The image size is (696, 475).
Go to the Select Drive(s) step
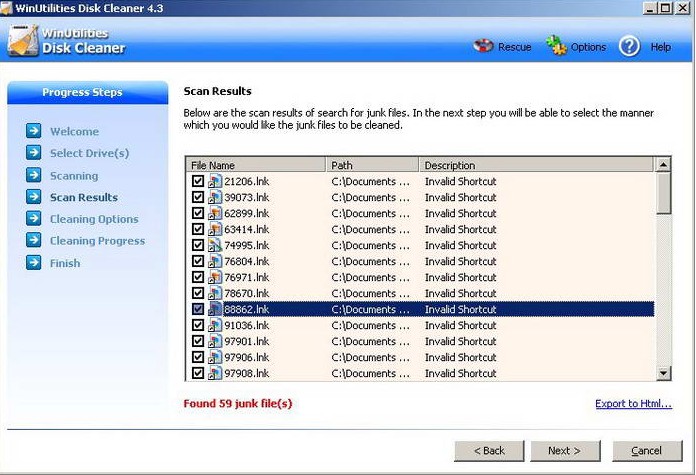90,153
